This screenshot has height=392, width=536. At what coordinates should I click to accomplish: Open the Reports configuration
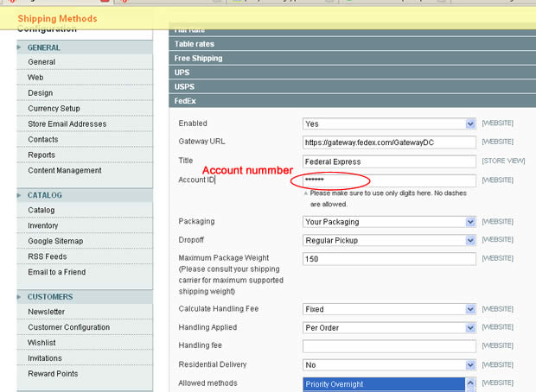(x=41, y=155)
